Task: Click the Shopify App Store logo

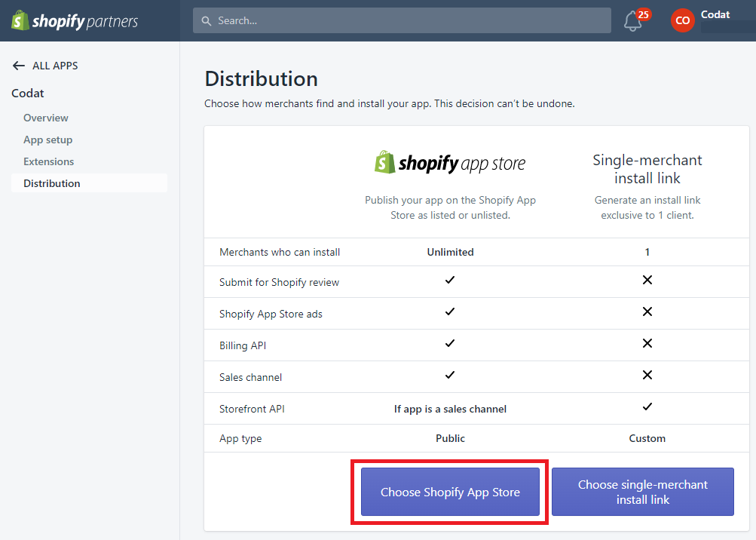Action: (450, 163)
